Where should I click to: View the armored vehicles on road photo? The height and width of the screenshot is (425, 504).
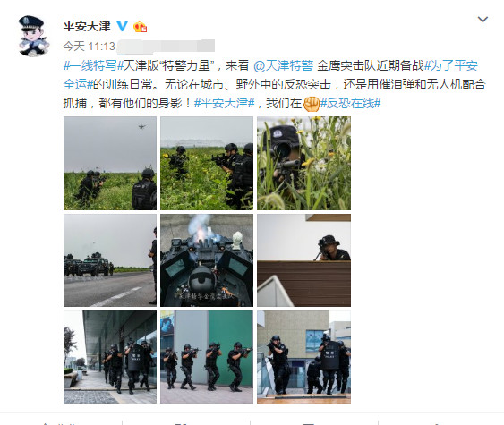coord(110,260)
